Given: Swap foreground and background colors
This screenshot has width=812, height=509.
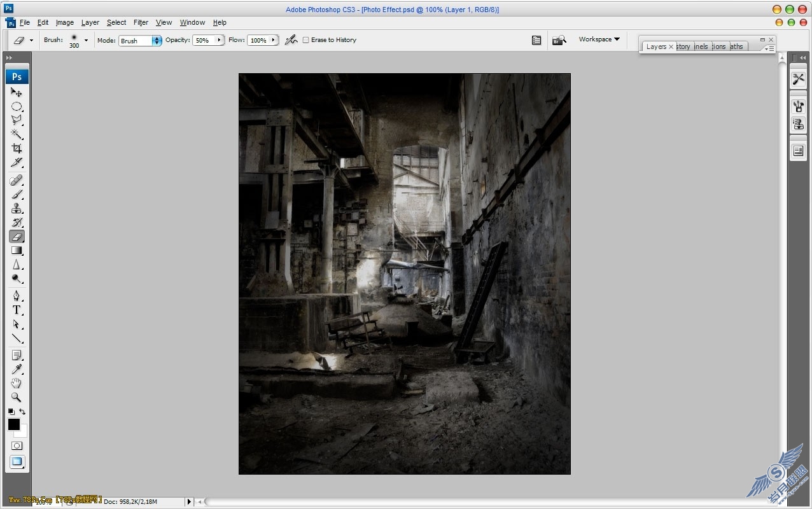Looking at the screenshot, I should point(23,412).
